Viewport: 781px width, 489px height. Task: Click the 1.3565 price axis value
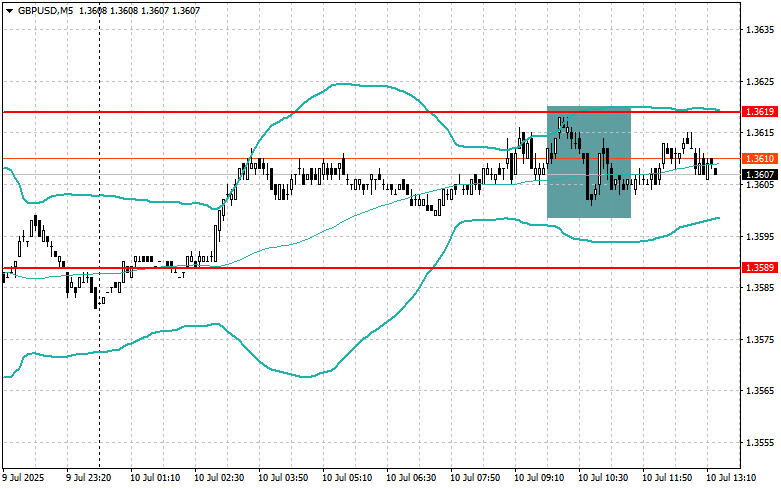pyautogui.click(x=760, y=391)
